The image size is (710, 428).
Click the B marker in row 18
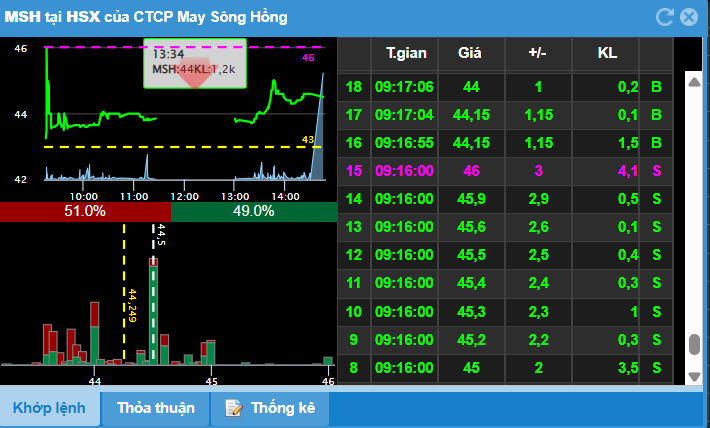pyautogui.click(x=656, y=87)
